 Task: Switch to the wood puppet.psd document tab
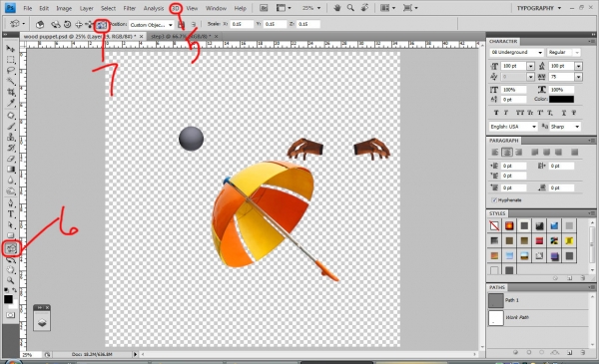80,36
